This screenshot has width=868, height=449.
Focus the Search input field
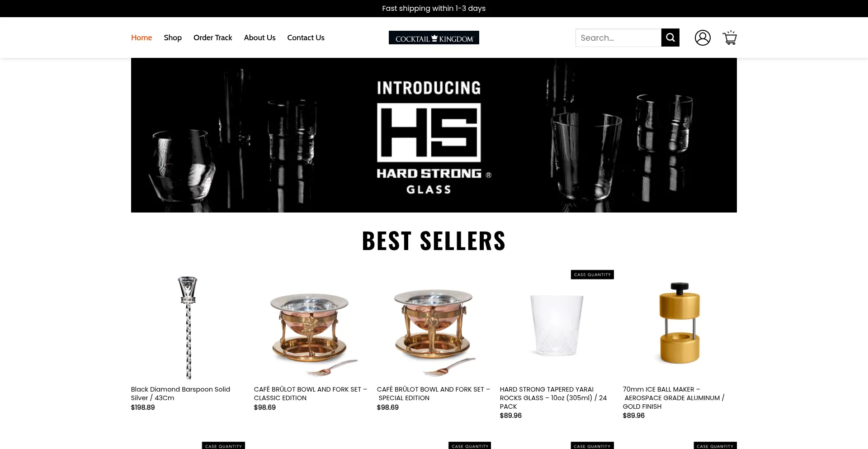click(618, 38)
